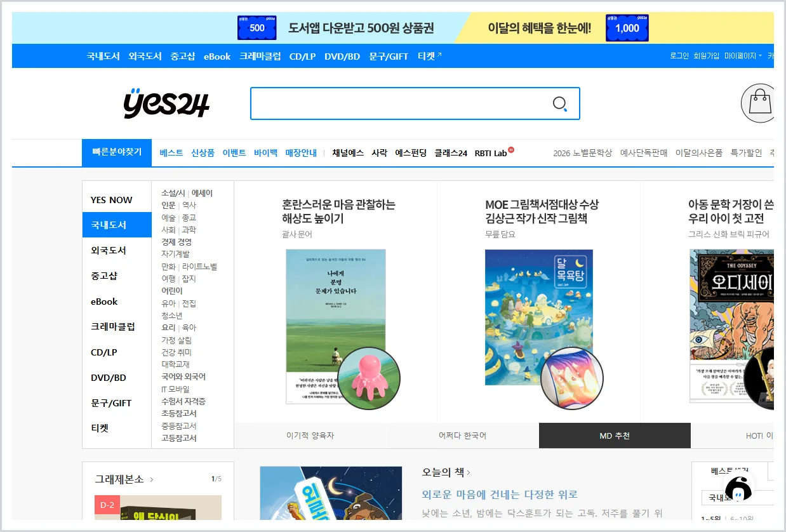Click the 로그인 link
Image resolution: width=786 pixels, height=532 pixels.
pos(679,56)
